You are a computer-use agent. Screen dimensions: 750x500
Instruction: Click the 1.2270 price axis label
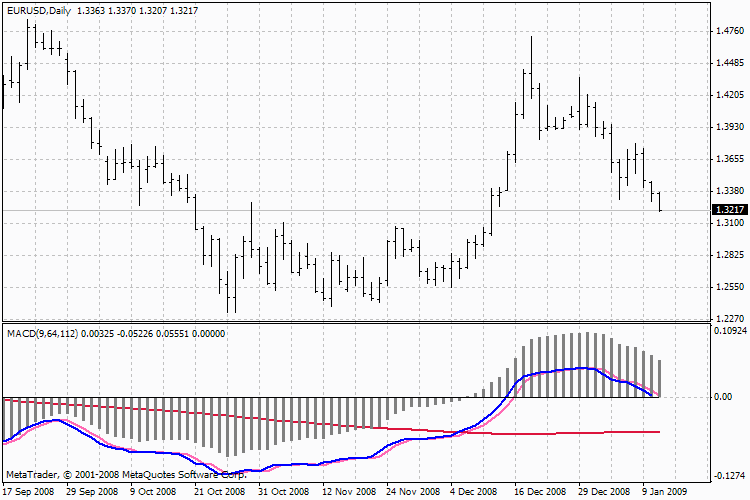(727, 319)
